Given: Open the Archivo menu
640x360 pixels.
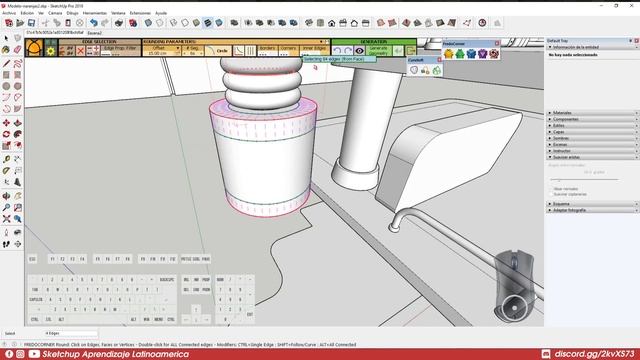Looking at the screenshot, I should coord(9,13).
